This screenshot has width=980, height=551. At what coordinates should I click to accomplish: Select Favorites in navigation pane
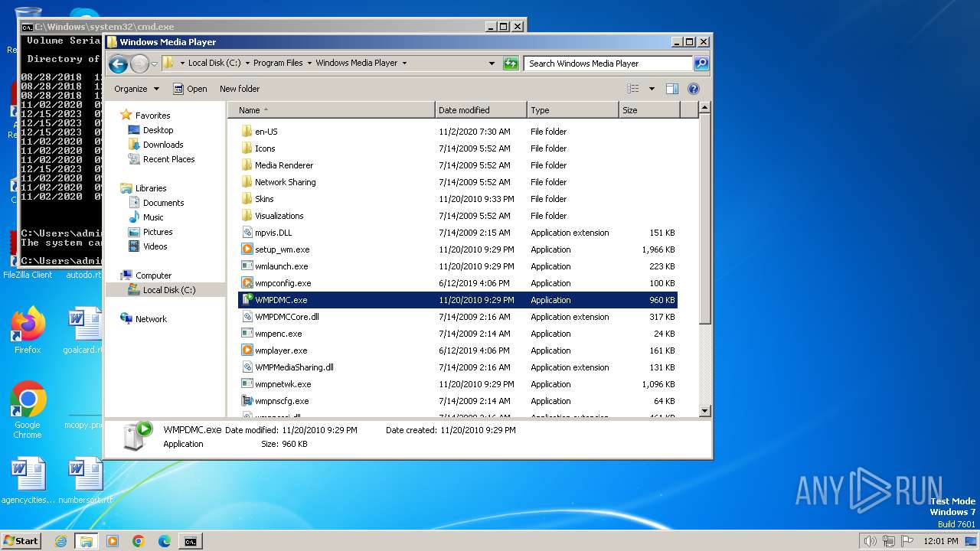tap(152, 116)
